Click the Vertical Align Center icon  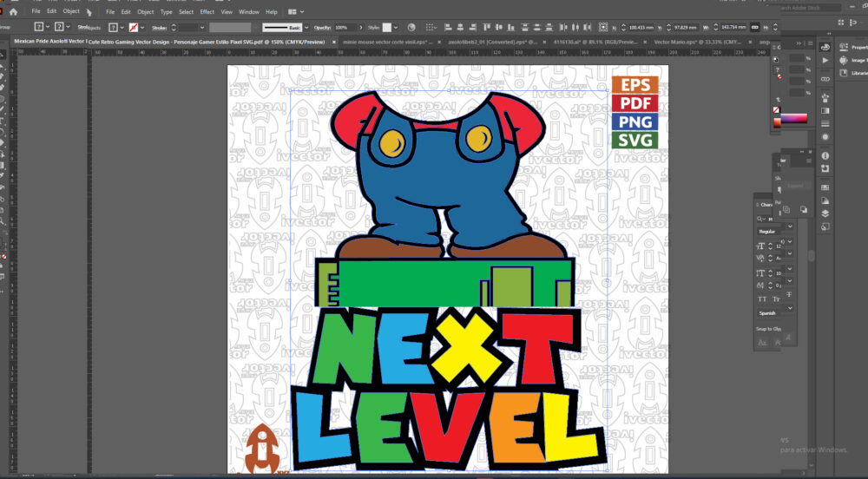pos(499,27)
